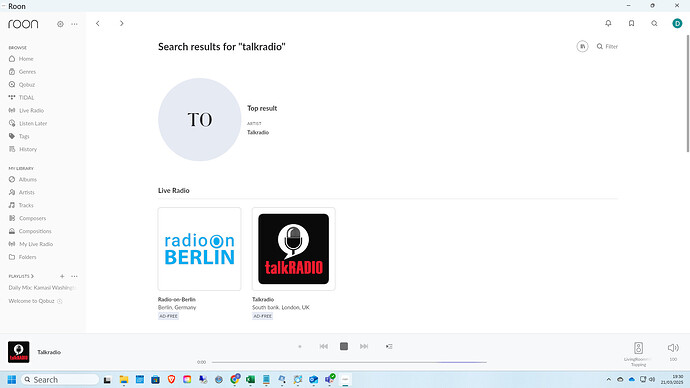Click the playback progress bar

349,362
